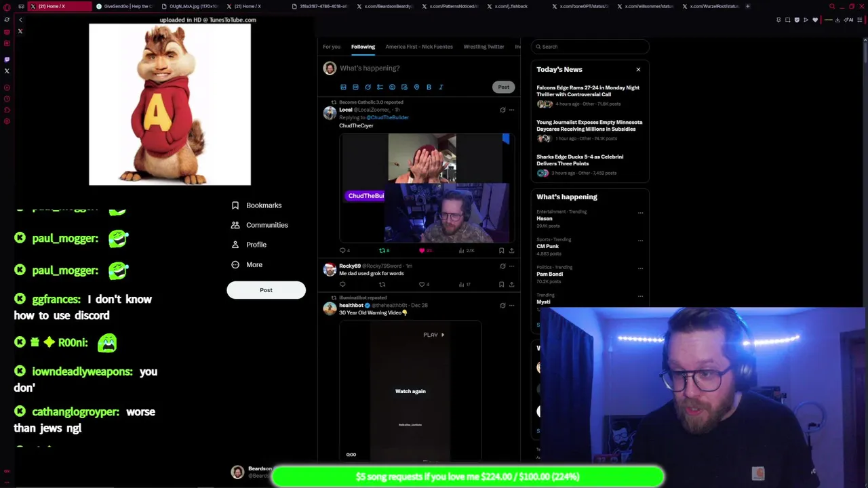This screenshot has height=488, width=868.
Task: Open Young Journalist Minnesota Daycares story
Action: coord(589,130)
